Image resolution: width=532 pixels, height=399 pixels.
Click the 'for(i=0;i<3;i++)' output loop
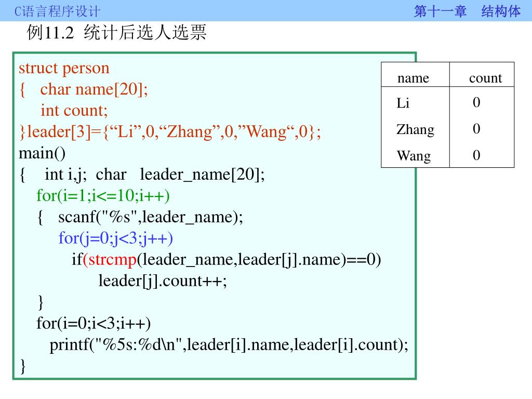pos(94,323)
